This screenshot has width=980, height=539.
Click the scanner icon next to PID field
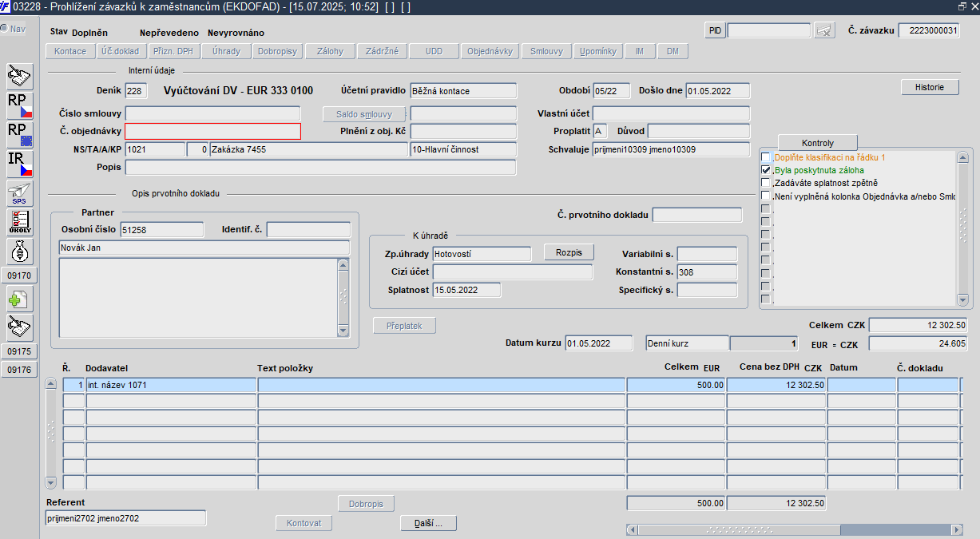tap(823, 31)
